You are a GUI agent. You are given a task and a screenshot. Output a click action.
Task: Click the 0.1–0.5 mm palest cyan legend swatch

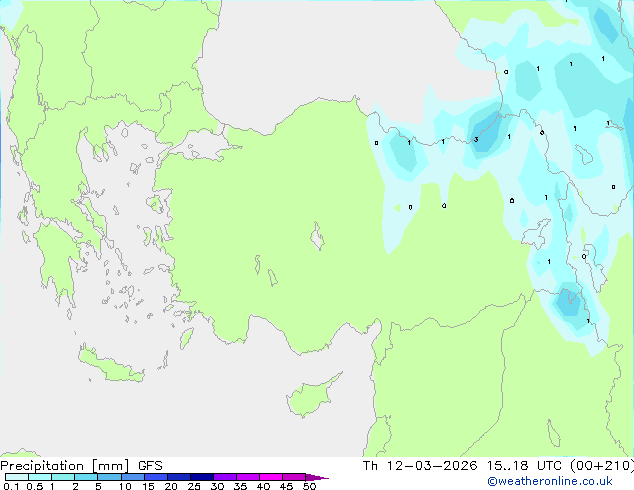point(17,477)
